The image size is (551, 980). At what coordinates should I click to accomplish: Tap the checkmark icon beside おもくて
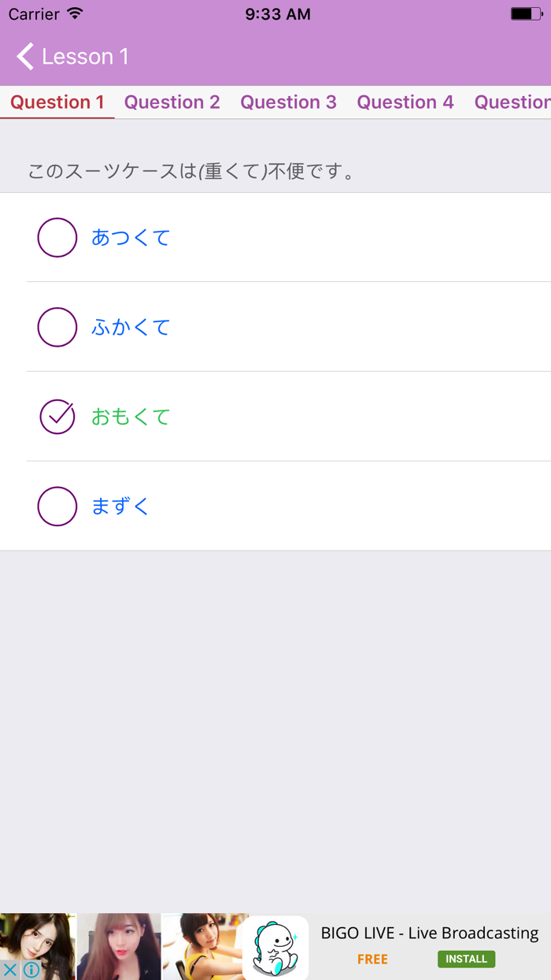(57, 416)
